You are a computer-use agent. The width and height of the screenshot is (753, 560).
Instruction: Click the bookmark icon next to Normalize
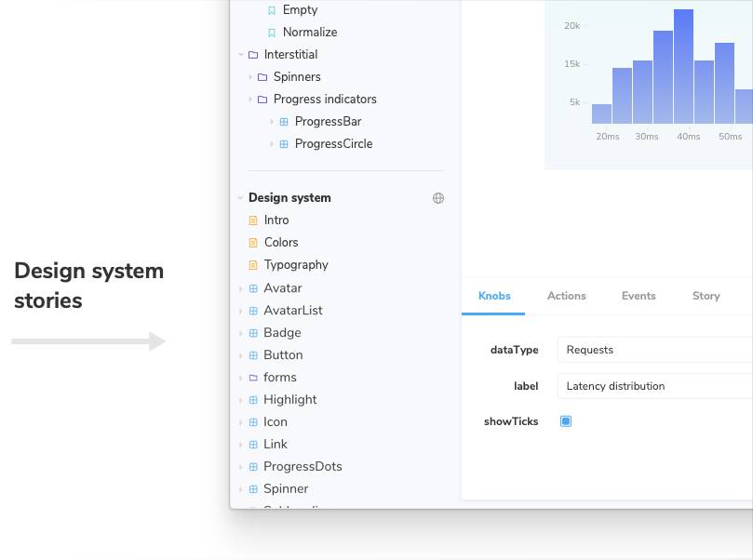pos(273,32)
